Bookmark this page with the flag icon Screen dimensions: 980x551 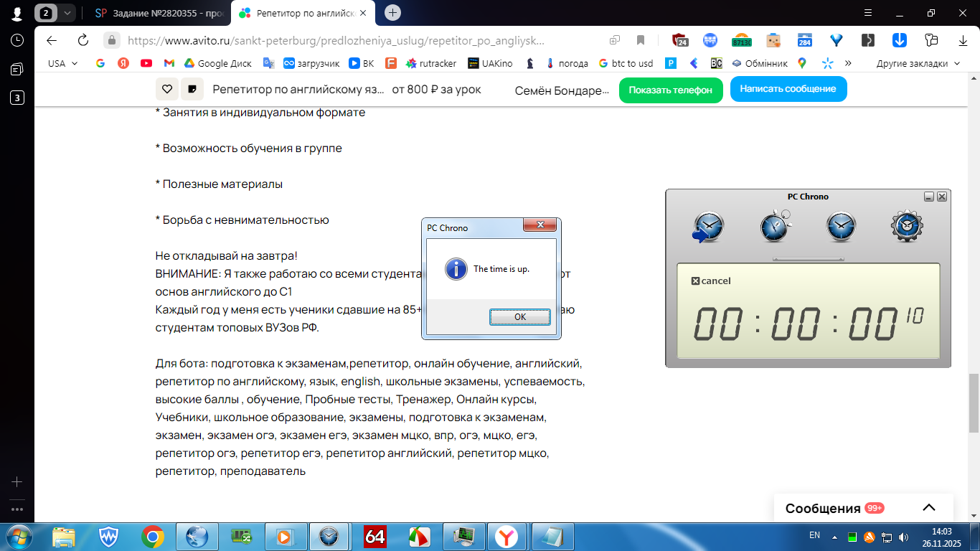point(641,40)
